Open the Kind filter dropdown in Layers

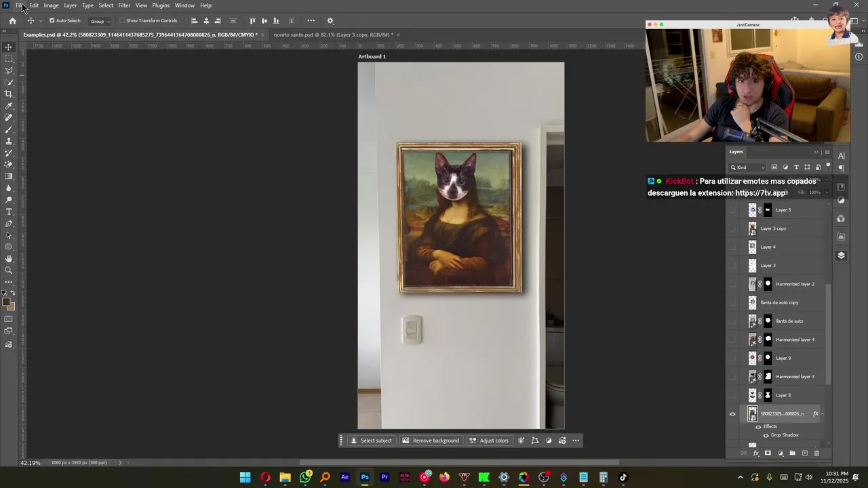coord(747,167)
